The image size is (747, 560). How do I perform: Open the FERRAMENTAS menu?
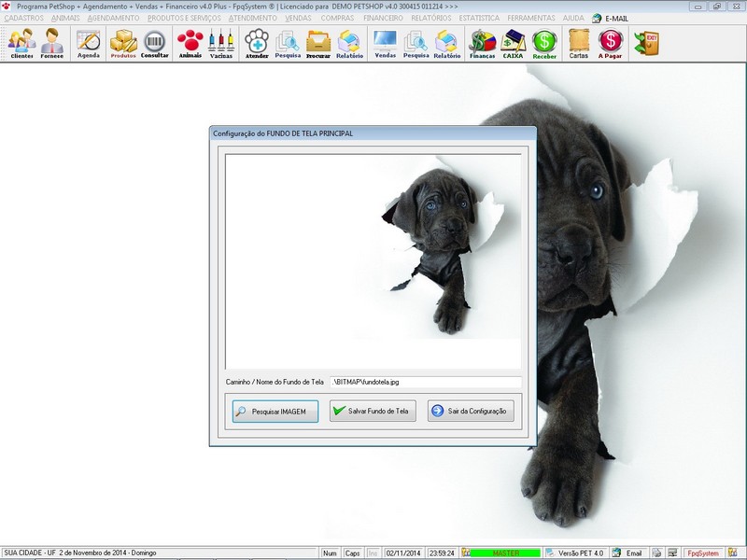[x=530, y=18]
